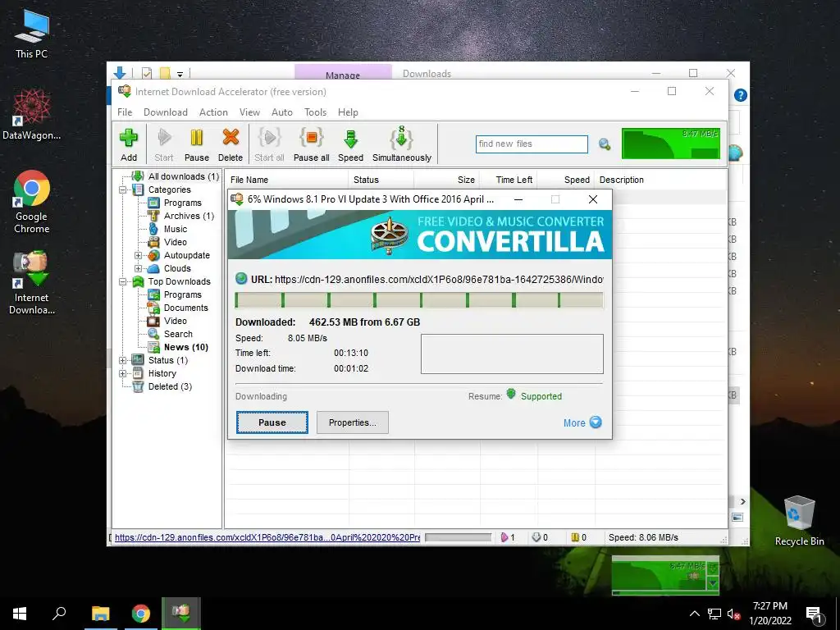The width and height of the screenshot is (840, 630).
Task: Select the Autoupdate tree item
Action: 187,255
